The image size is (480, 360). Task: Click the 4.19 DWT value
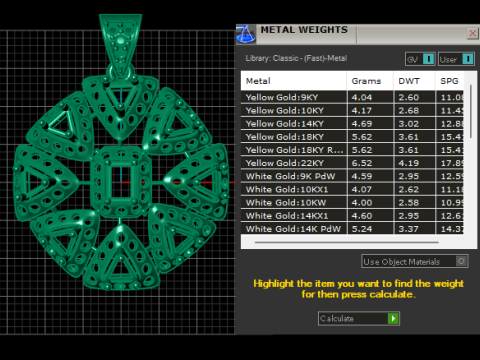click(409, 163)
